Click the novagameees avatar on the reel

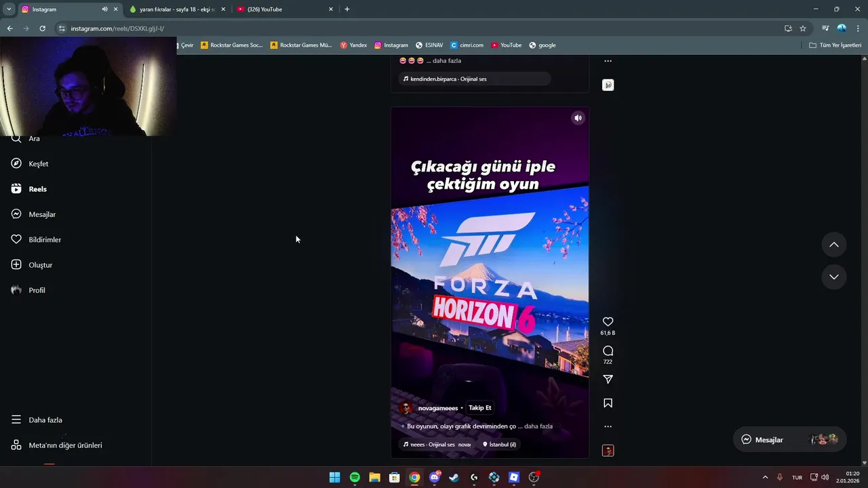click(x=406, y=408)
